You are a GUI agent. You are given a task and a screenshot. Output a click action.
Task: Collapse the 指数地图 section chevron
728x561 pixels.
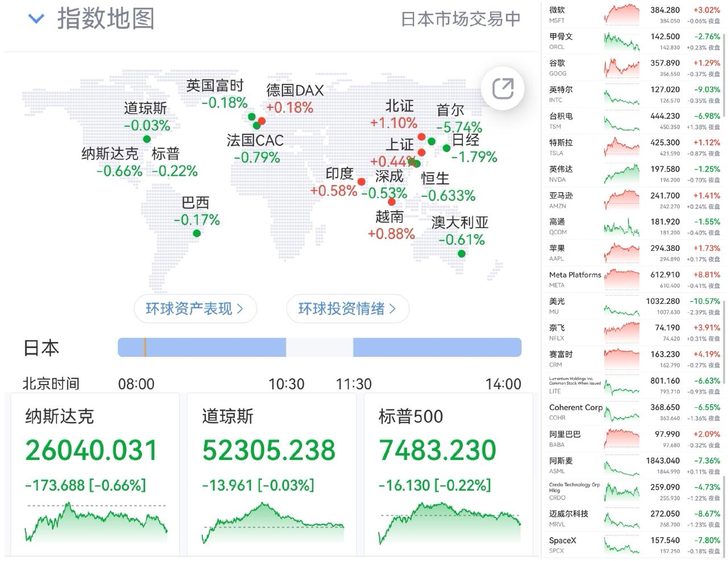tap(36, 19)
